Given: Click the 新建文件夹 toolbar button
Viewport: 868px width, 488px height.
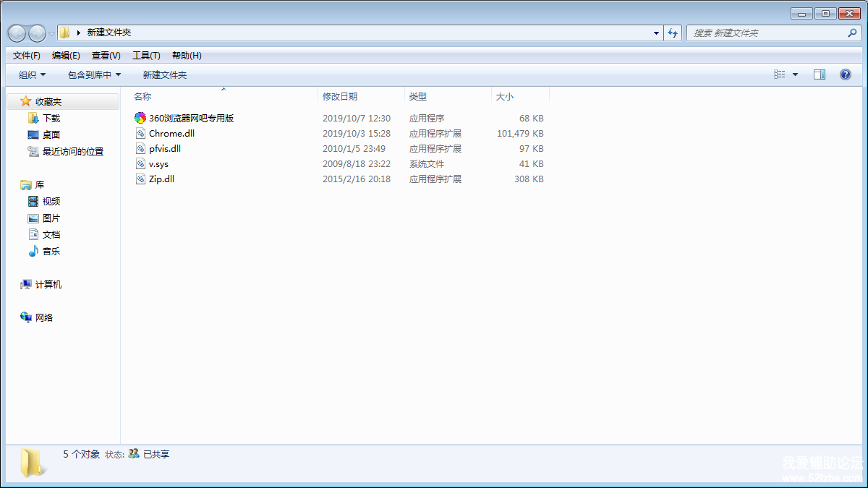Looking at the screenshot, I should pos(164,74).
